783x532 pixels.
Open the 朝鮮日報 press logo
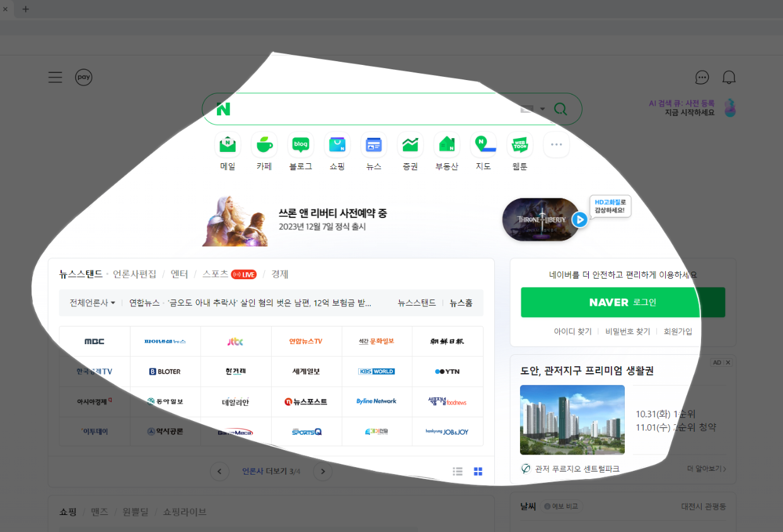[448, 341]
